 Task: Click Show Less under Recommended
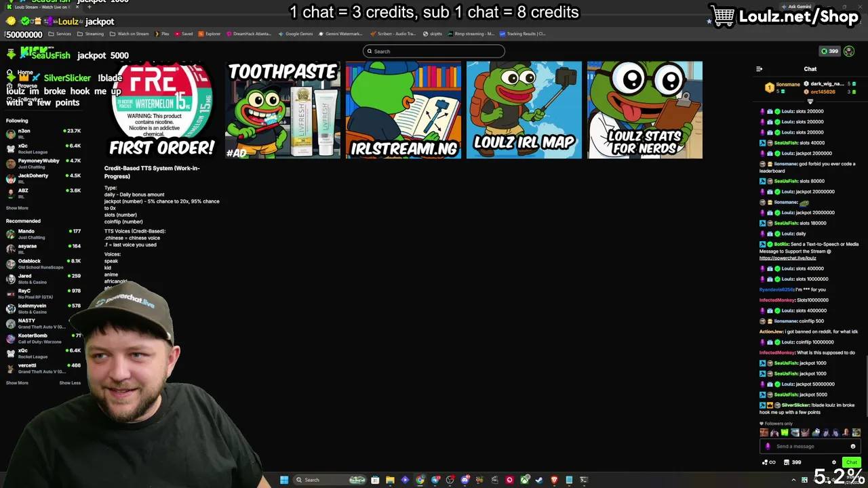(70, 383)
